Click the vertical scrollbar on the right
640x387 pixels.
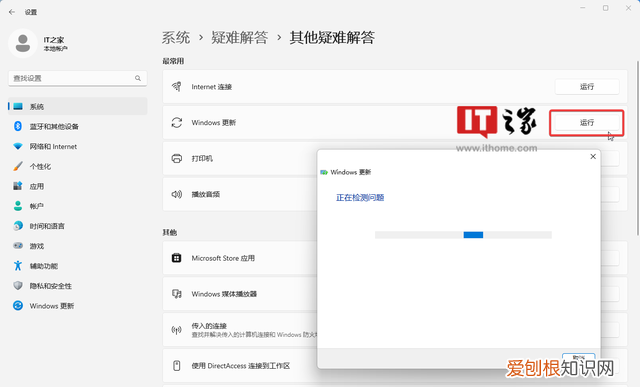638,148
